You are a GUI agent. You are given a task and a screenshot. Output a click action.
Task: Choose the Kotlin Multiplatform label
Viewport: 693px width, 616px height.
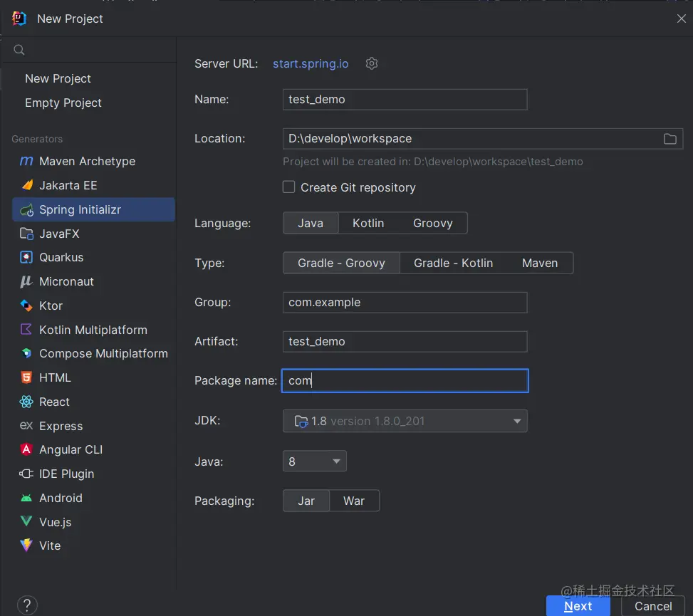click(93, 330)
